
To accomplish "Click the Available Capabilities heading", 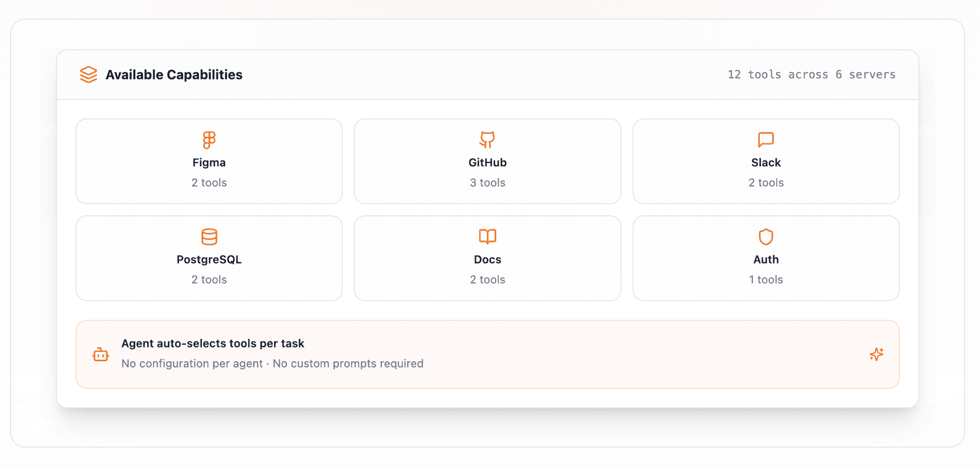I will click(174, 75).
